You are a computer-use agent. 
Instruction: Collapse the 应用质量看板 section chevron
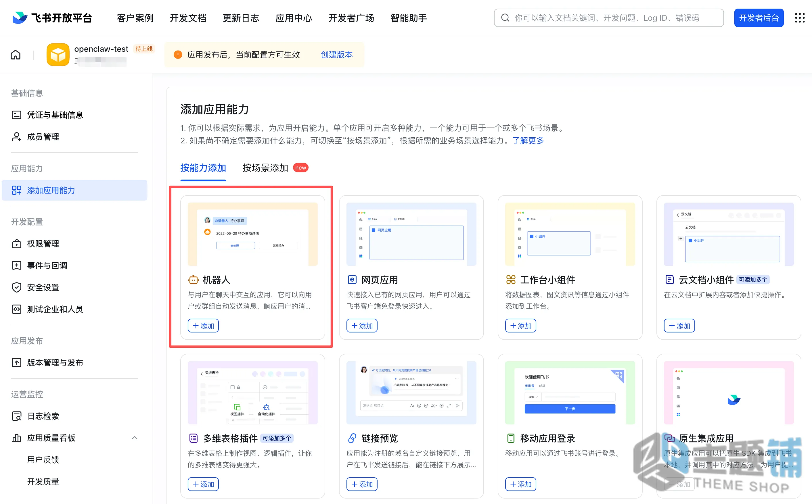134,438
